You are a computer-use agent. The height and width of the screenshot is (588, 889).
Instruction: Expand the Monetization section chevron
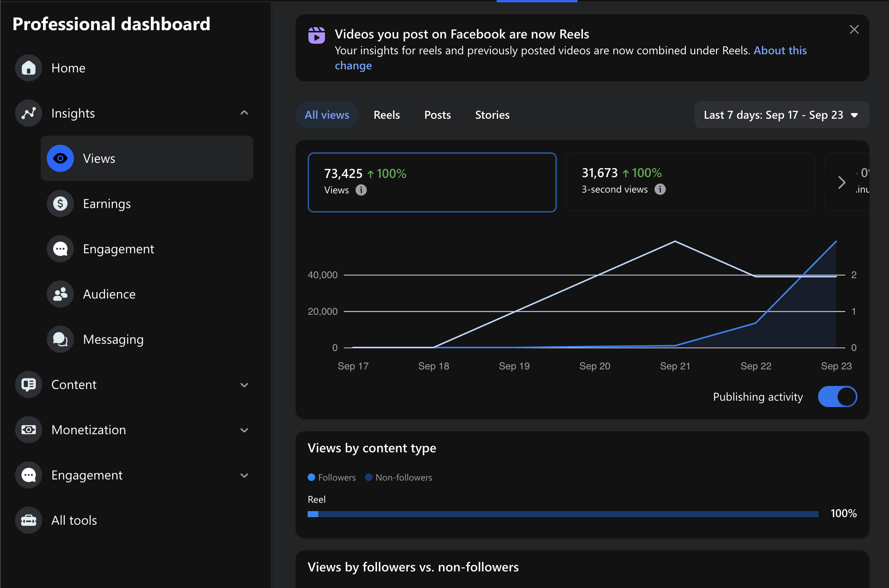[x=244, y=430]
